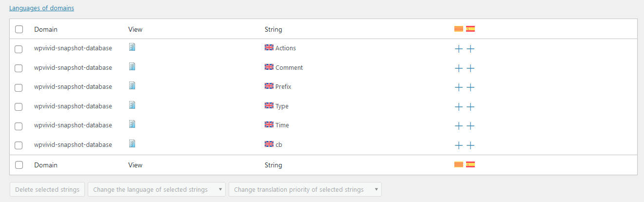Add Spanish translation for the Comment string
Viewport: 644px width, 202px height.
(470, 68)
